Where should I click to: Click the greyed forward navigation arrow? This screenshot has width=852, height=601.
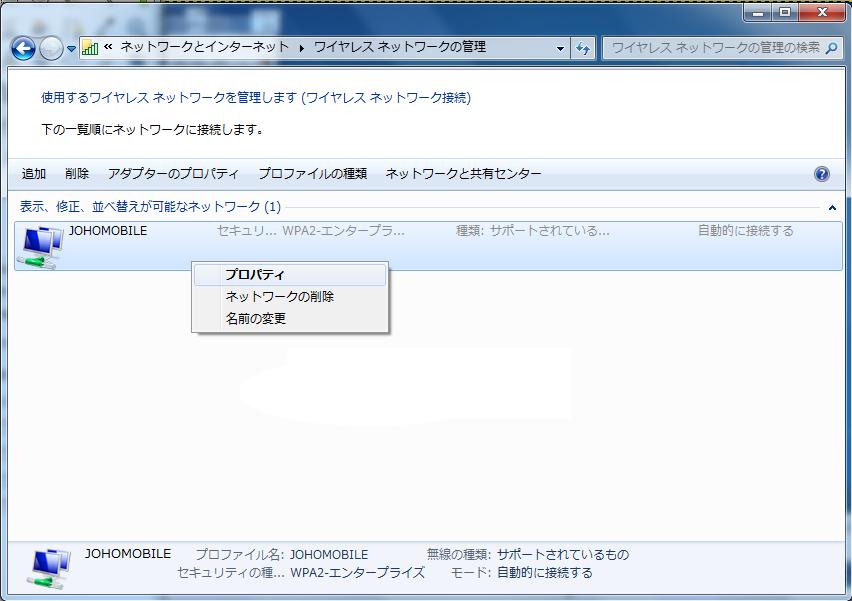pos(51,48)
